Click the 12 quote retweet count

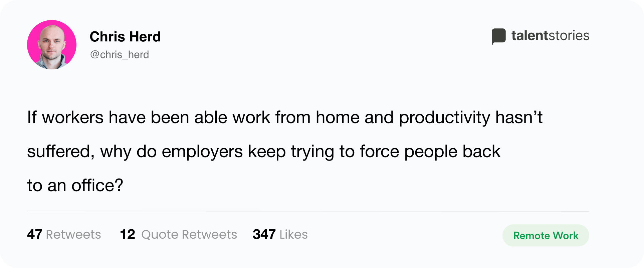[128, 234]
